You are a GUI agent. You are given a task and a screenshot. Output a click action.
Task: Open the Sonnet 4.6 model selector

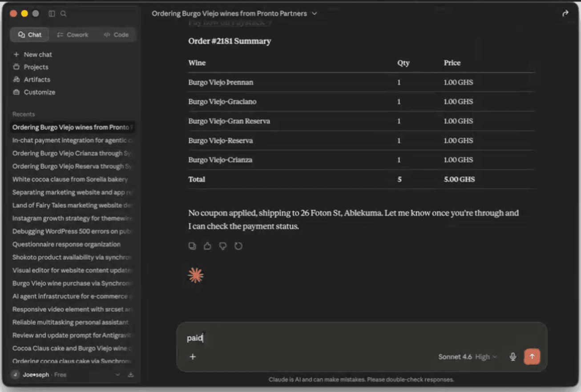click(x=468, y=357)
